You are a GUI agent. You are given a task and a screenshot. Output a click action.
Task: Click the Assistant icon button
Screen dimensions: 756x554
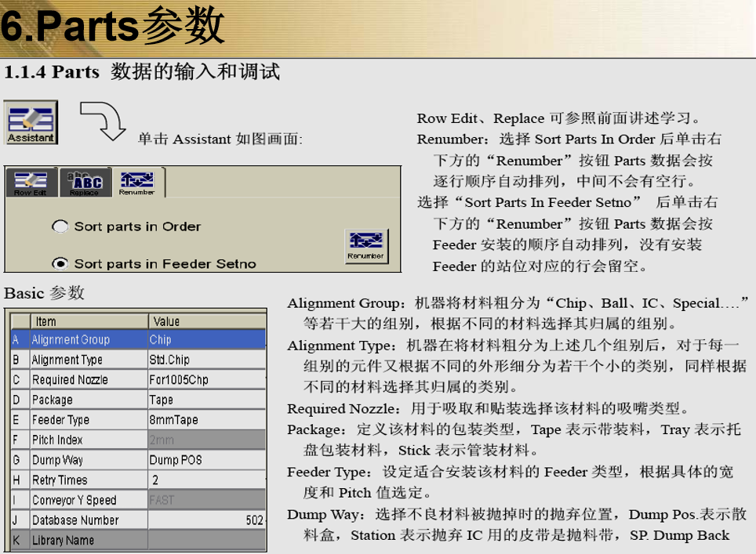pyautogui.click(x=31, y=122)
